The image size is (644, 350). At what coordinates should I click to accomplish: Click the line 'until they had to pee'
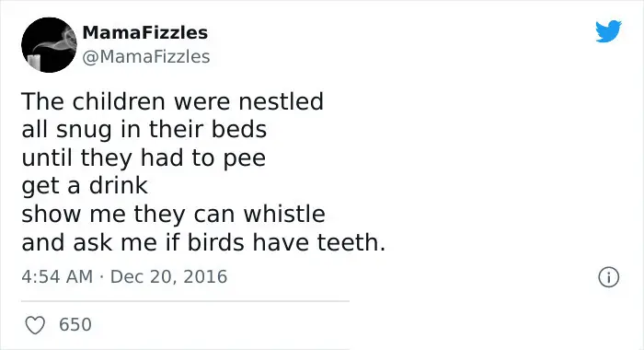pos(144,158)
